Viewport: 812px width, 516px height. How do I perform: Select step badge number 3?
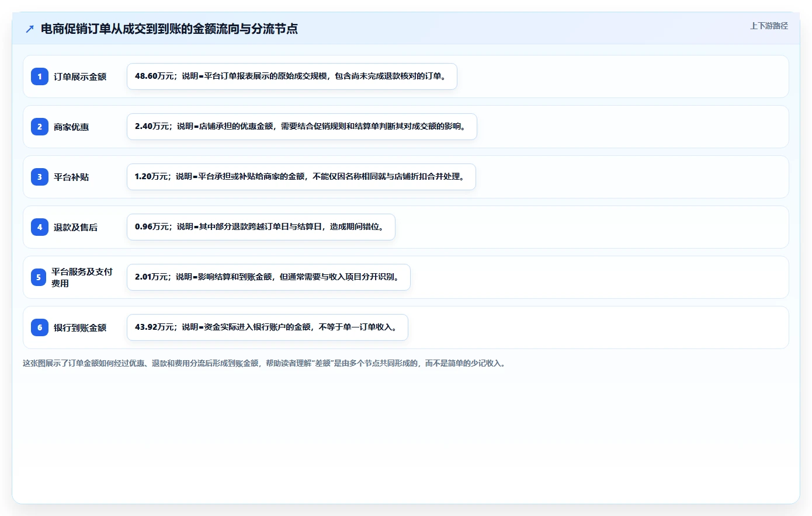40,177
